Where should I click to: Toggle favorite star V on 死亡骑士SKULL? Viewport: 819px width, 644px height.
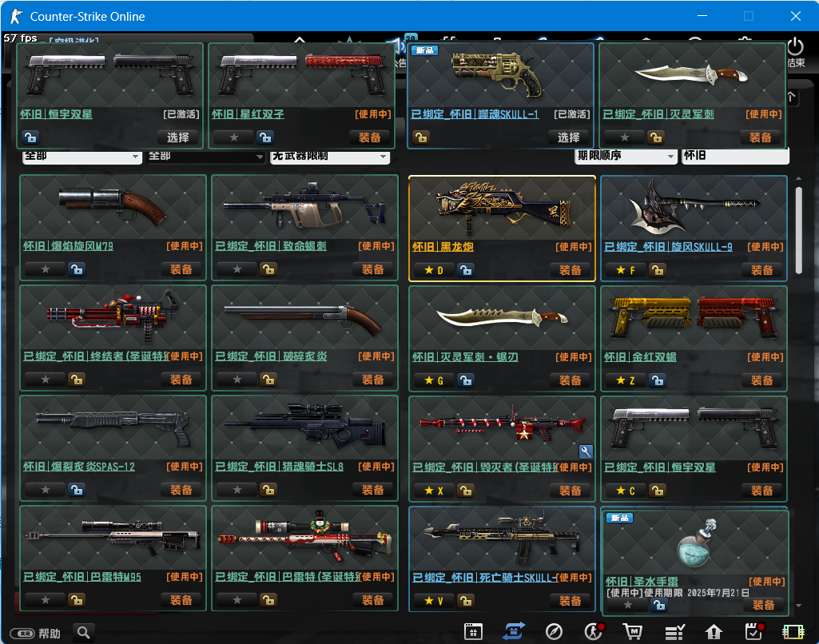434,601
